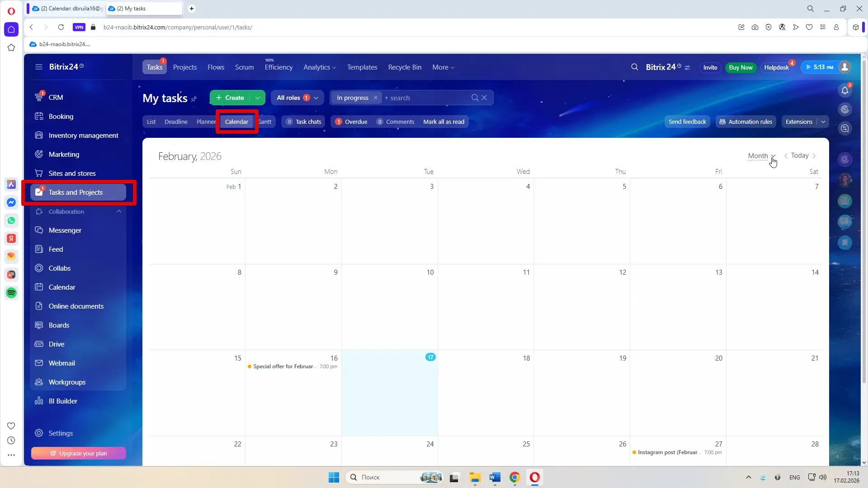Open Messenger from the sidebar

click(x=65, y=230)
